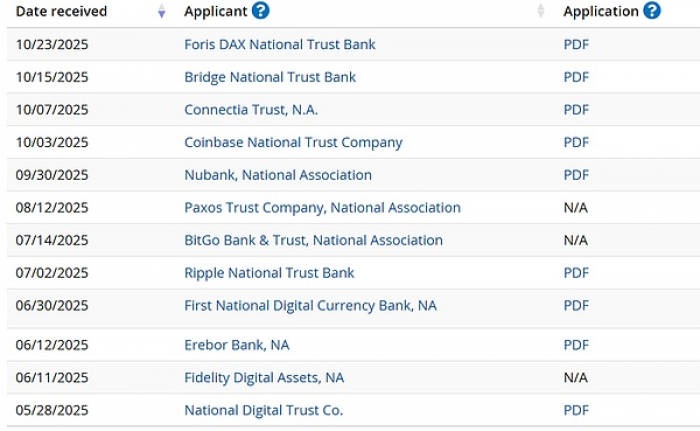Screen dimensions: 700x431
Task: Click Fidelity Digital Assets, NA link
Action: [264, 377]
